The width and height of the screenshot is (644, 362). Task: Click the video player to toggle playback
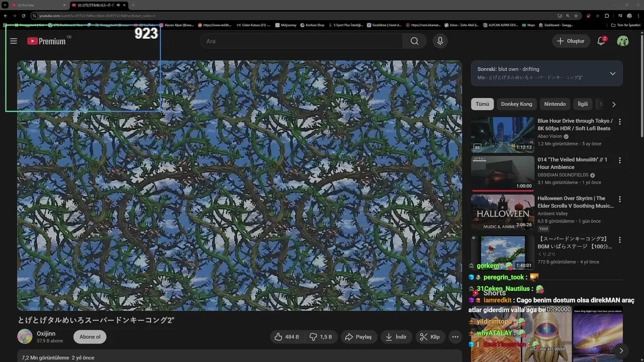239,186
